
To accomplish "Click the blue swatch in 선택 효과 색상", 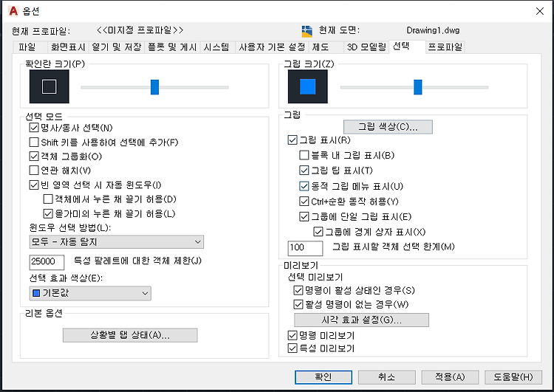I will coord(36,293).
